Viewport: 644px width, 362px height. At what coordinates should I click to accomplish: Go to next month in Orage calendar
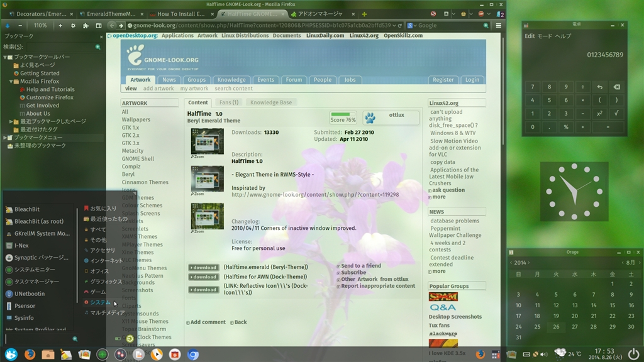[x=639, y=263]
